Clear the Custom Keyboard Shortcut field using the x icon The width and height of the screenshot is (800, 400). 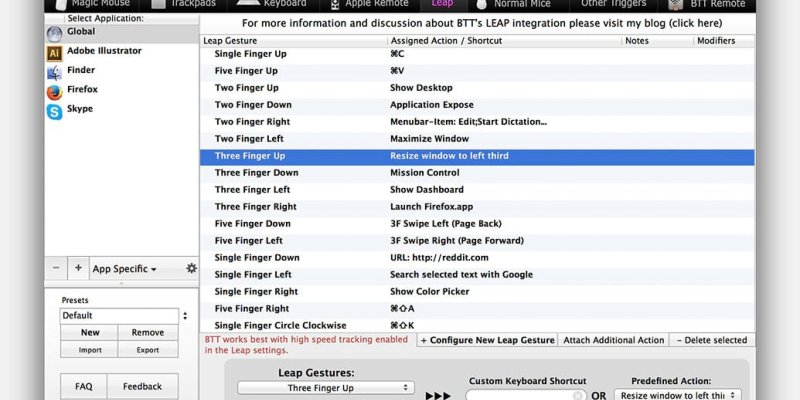tap(577, 396)
